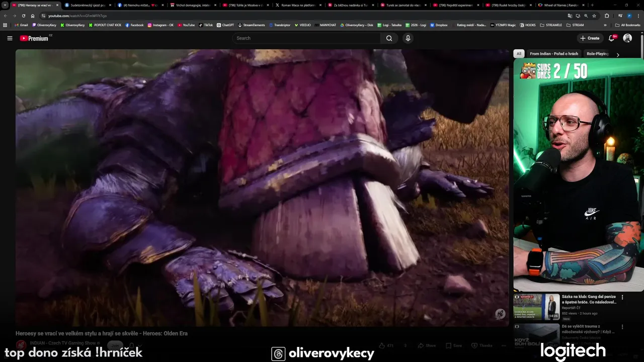Open Facebook bookmark
This screenshot has width=644, height=362.
point(134,25)
